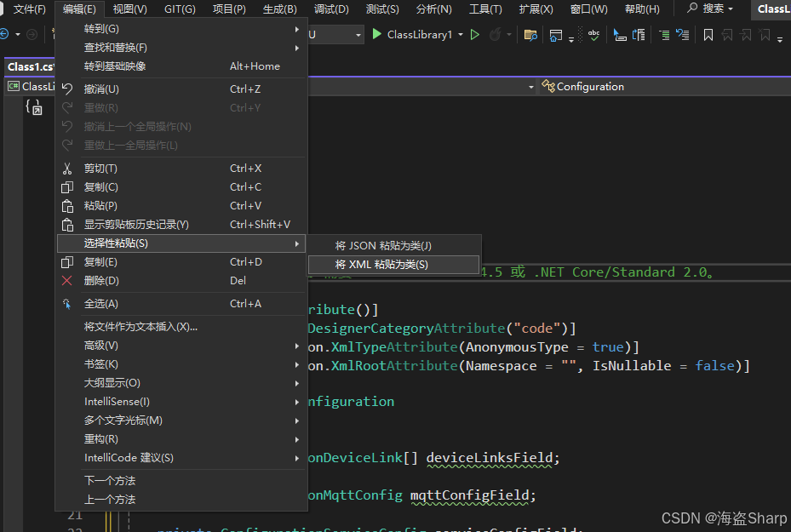Click the folder search icon in toolbar
The image size is (791, 532).
(530, 35)
